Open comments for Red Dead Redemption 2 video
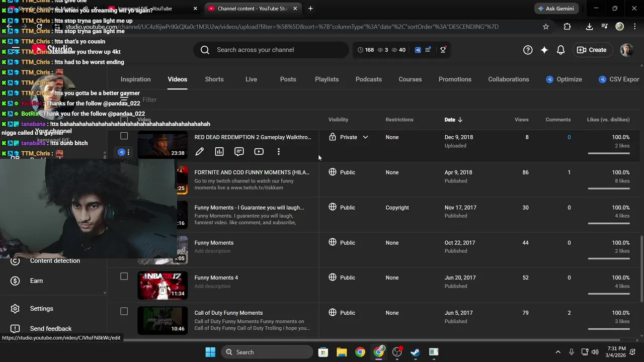The height and width of the screenshot is (362, 644). (x=239, y=151)
